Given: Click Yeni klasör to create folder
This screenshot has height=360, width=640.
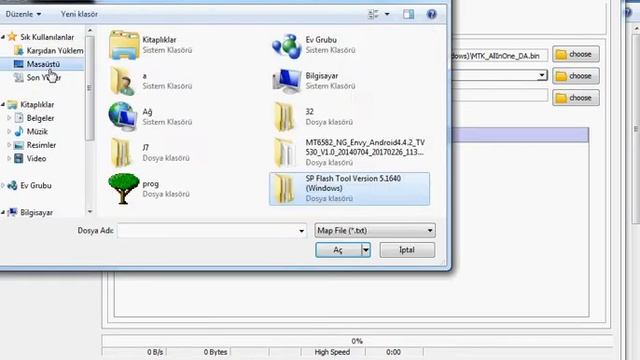Looking at the screenshot, I should click(79, 14).
